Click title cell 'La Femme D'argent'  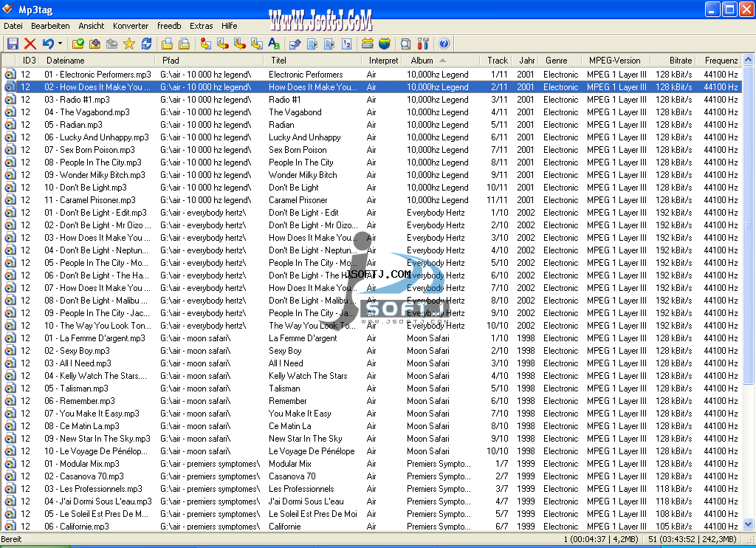(303, 338)
